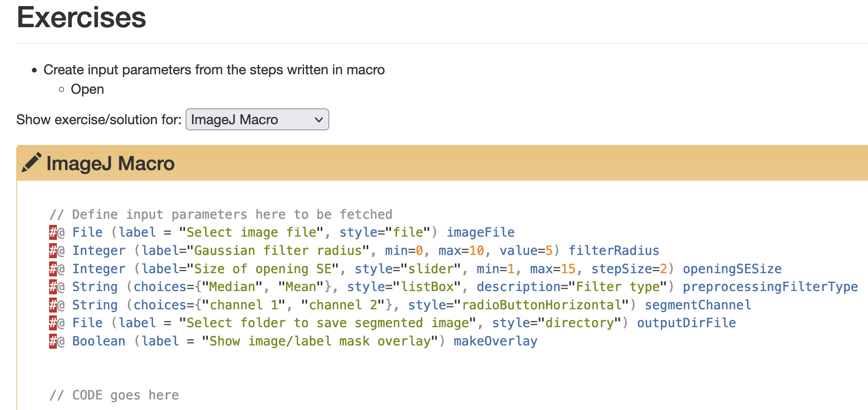Click the red # marker on preprocessingFilterType line

(x=53, y=287)
